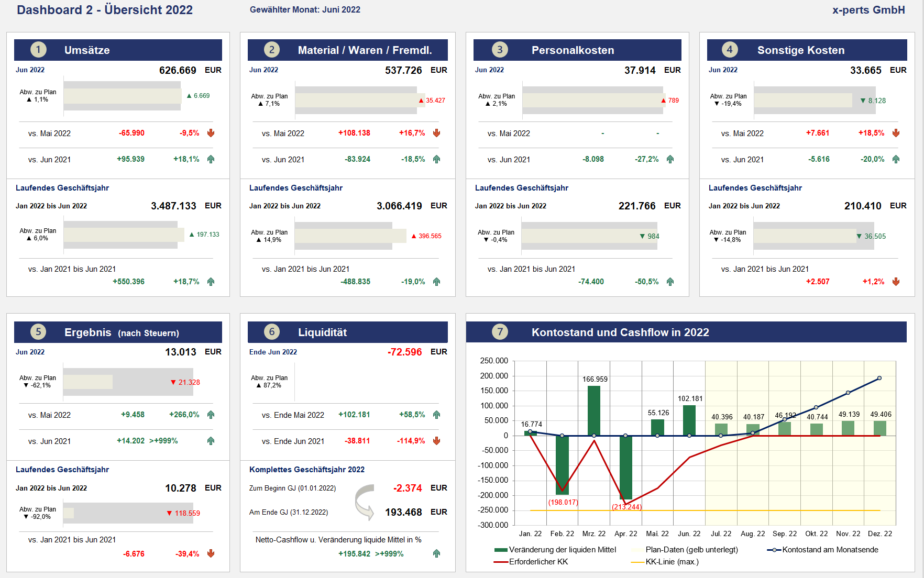Click green up arrow next to Ergebnis +266,0%
This screenshot has height=578, width=924.
211,415
